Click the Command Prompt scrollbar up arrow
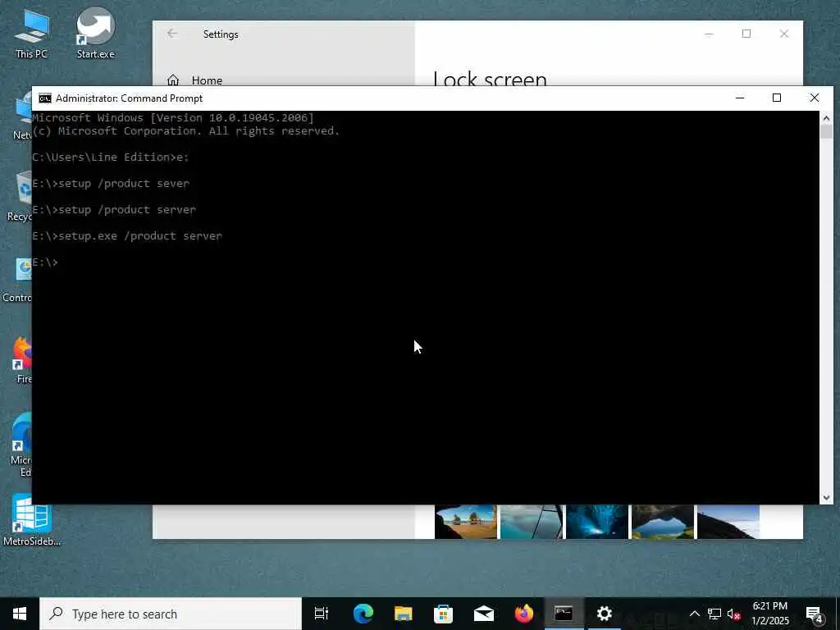Screen dimensions: 840x630 click(x=826, y=118)
